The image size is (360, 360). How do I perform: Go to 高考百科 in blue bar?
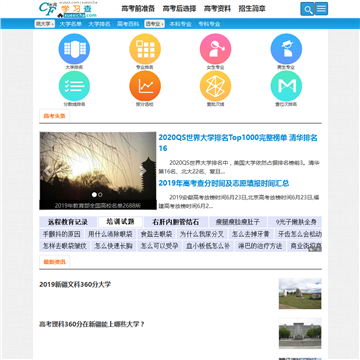[x=128, y=24]
